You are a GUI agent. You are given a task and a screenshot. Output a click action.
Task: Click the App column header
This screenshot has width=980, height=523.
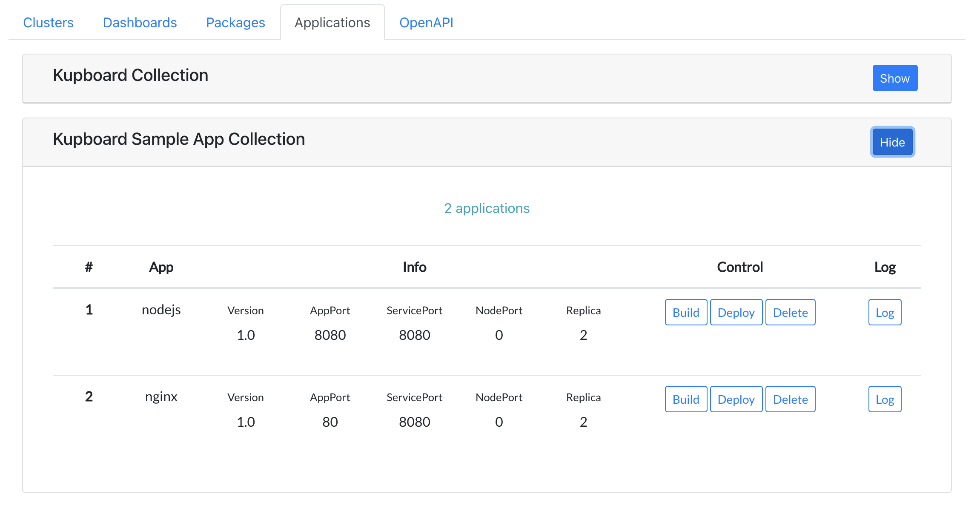pos(161,267)
